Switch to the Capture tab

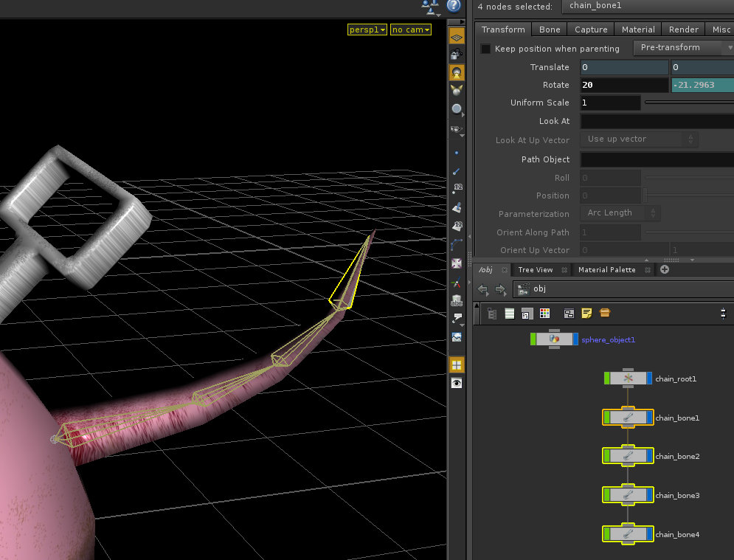591,30
